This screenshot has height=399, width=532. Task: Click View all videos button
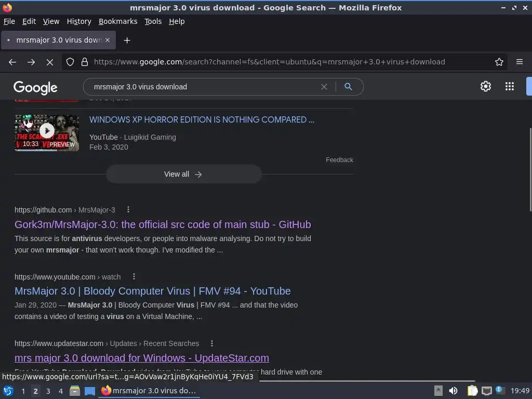183,174
